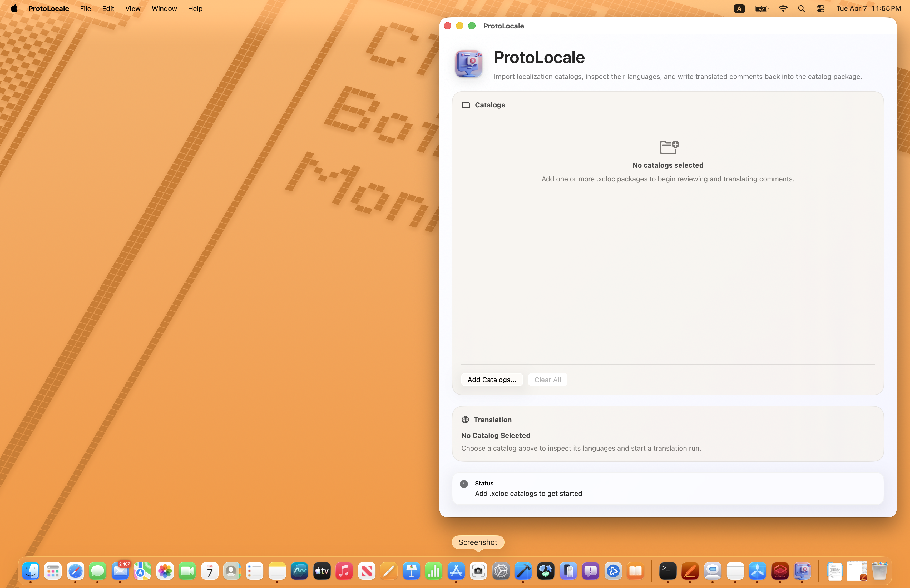910x588 pixels.
Task: Click the Translation globe icon
Action: [x=465, y=420]
